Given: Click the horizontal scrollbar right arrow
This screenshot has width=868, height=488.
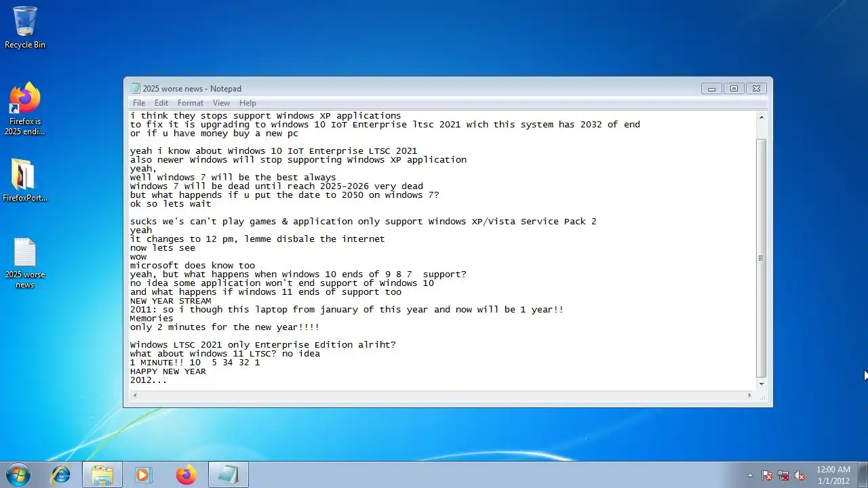Looking at the screenshot, I should pyautogui.click(x=750, y=395).
